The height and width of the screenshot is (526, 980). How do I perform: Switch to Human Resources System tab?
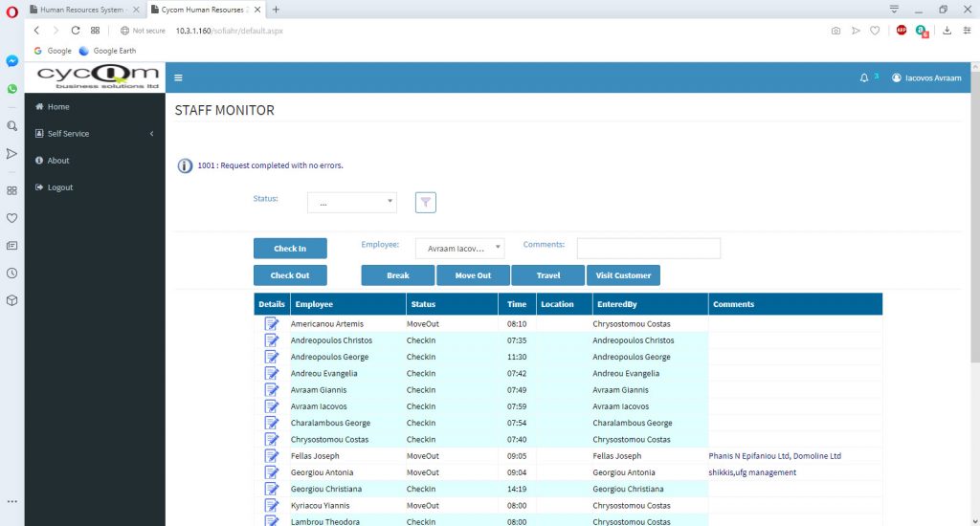pyautogui.click(x=84, y=10)
